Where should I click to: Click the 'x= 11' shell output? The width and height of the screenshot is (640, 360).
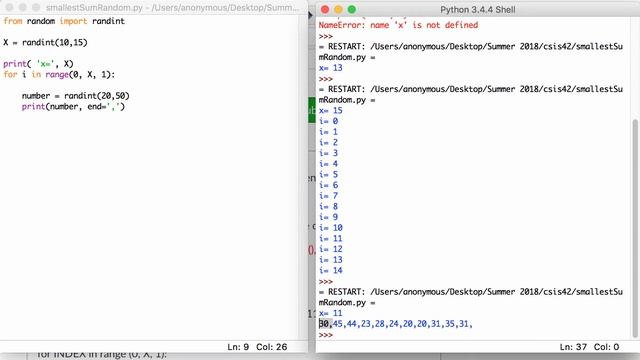coord(331,313)
